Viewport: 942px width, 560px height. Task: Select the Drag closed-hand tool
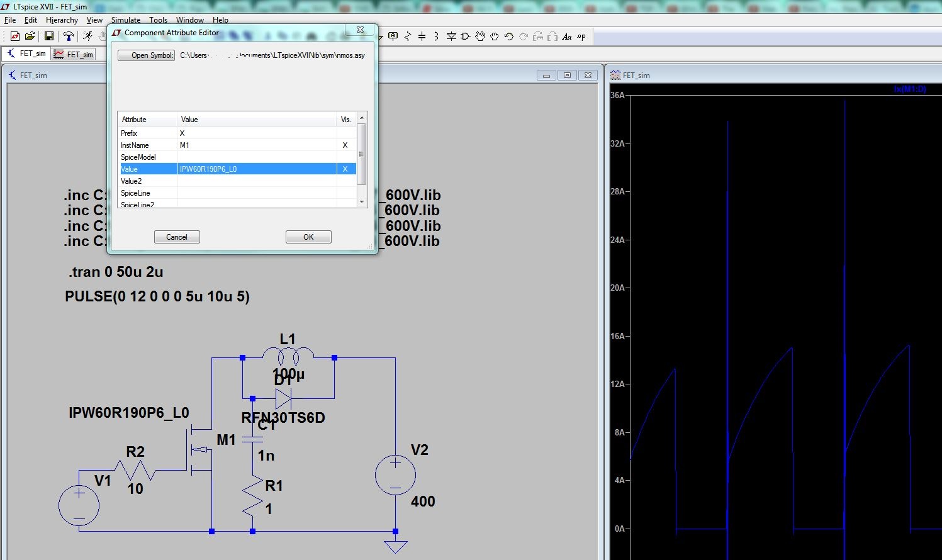coord(495,36)
